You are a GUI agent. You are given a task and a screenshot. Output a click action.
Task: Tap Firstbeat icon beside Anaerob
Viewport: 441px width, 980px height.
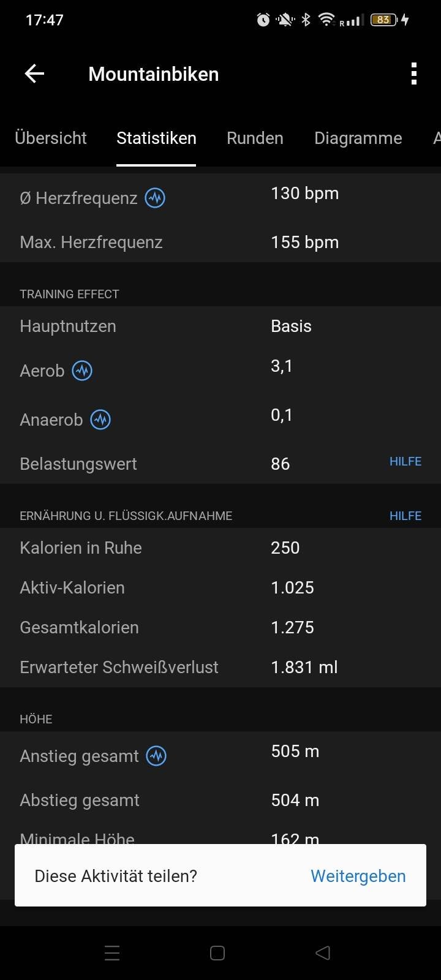click(100, 420)
